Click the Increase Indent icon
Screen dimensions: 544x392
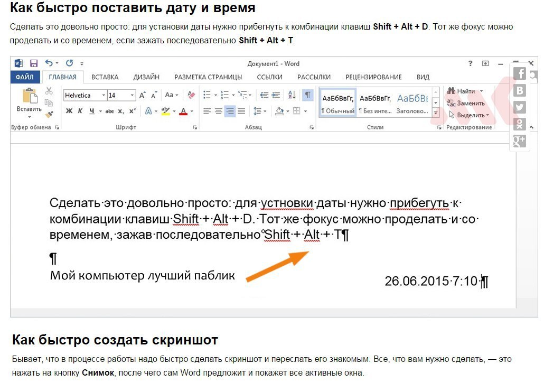pyautogui.click(x=276, y=95)
